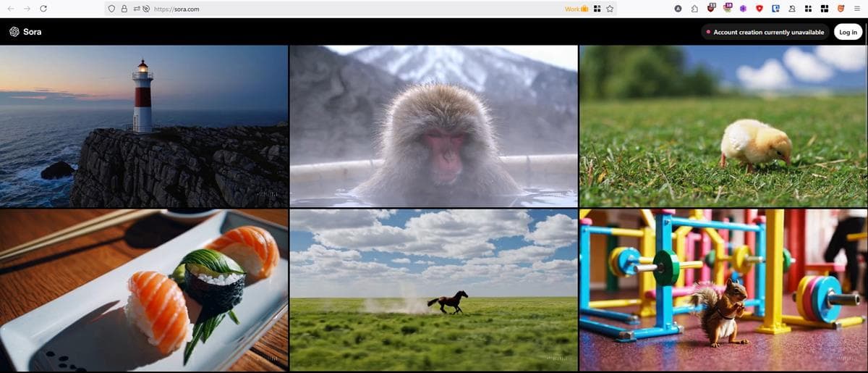Play the squirrel in gym video
This screenshot has height=373, width=868.
[x=723, y=290]
